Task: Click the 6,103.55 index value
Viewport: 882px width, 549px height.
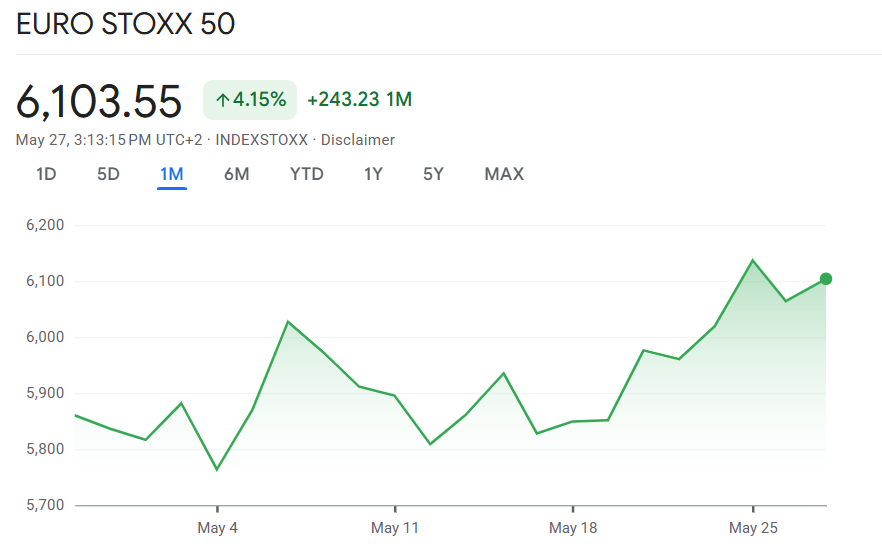Action: 99,102
